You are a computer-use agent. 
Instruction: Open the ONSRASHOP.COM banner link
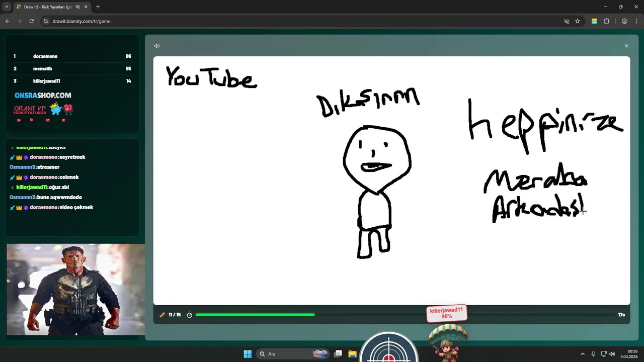(x=43, y=95)
